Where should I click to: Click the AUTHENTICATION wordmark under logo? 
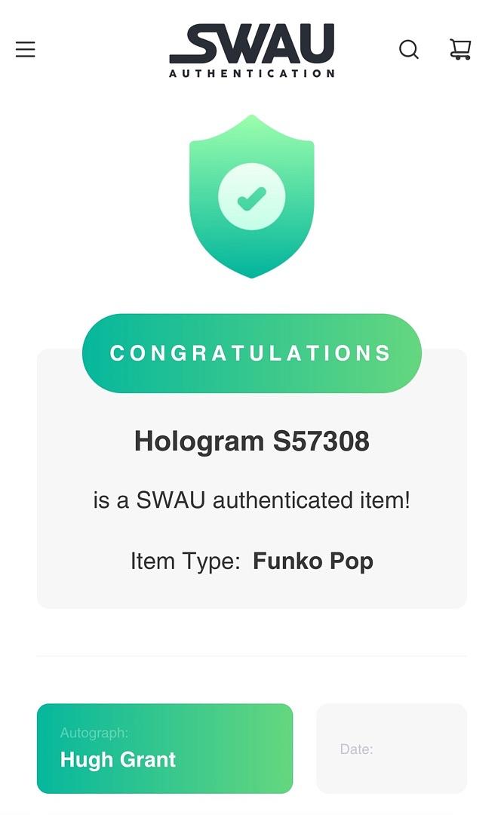point(252,73)
